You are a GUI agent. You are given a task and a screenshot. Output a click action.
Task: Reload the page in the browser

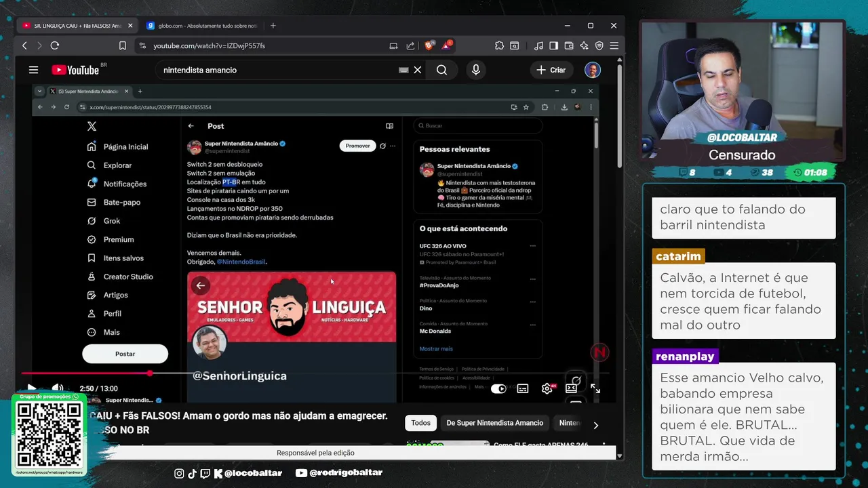pos(55,45)
